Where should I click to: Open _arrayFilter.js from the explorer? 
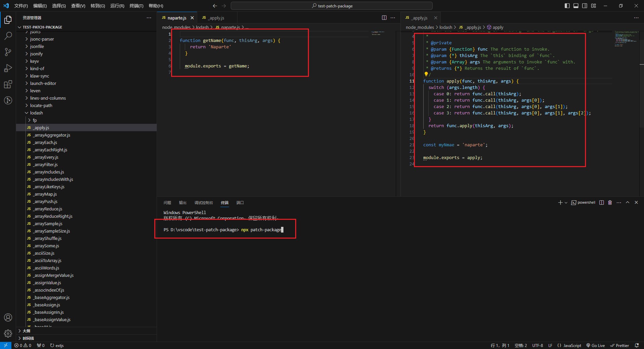[x=45, y=165]
